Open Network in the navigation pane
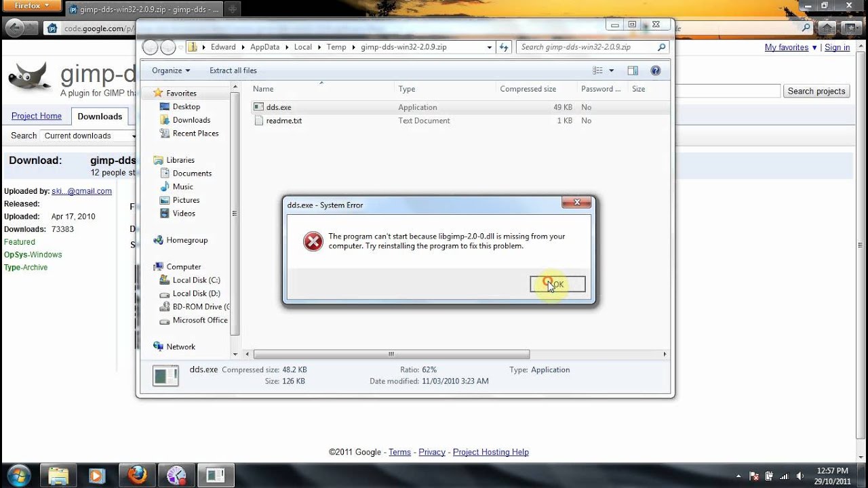 tap(180, 346)
